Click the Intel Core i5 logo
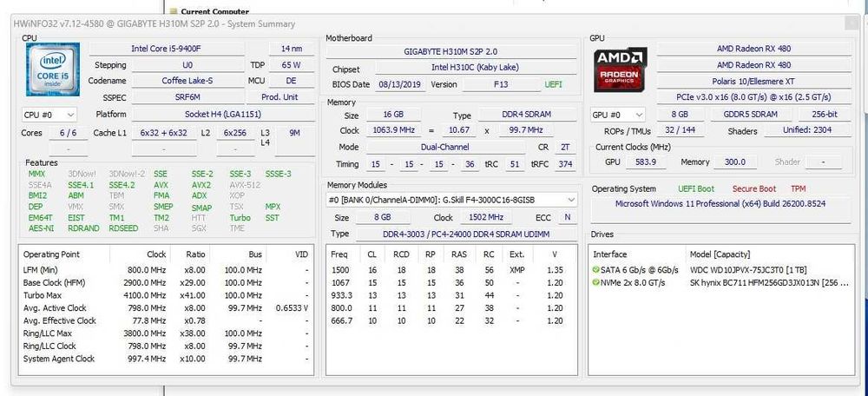The height and width of the screenshot is (396, 868). (x=53, y=69)
